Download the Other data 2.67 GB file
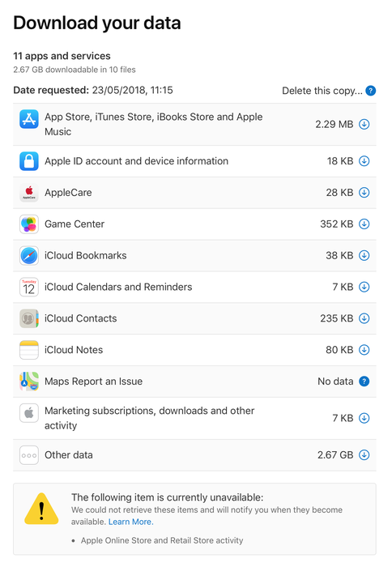Viewport: 392px width, 567px height. pos(364,455)
